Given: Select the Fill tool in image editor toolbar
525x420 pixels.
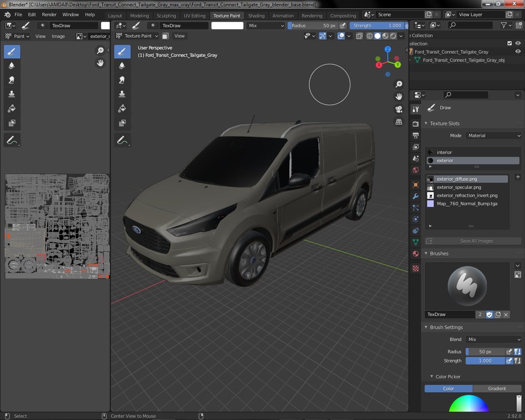Looking at the screenshot, I should [x=12, y=108].
